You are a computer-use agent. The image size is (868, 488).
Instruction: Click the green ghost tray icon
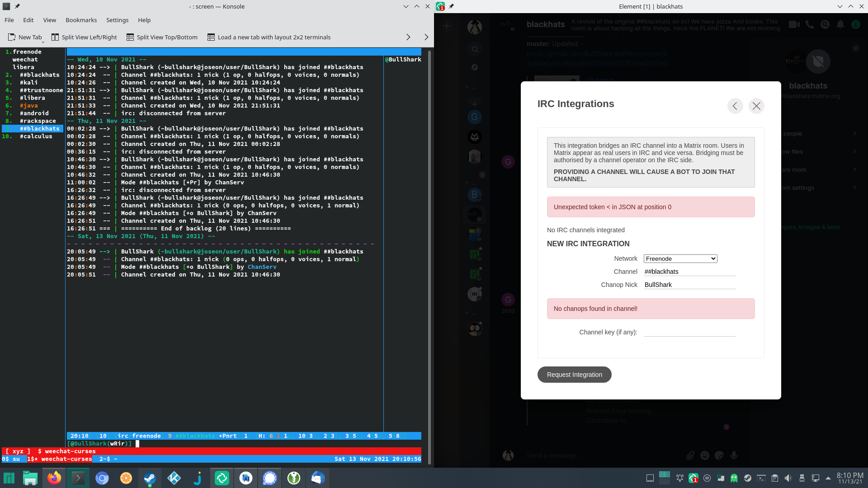click(x=734, y=478)
